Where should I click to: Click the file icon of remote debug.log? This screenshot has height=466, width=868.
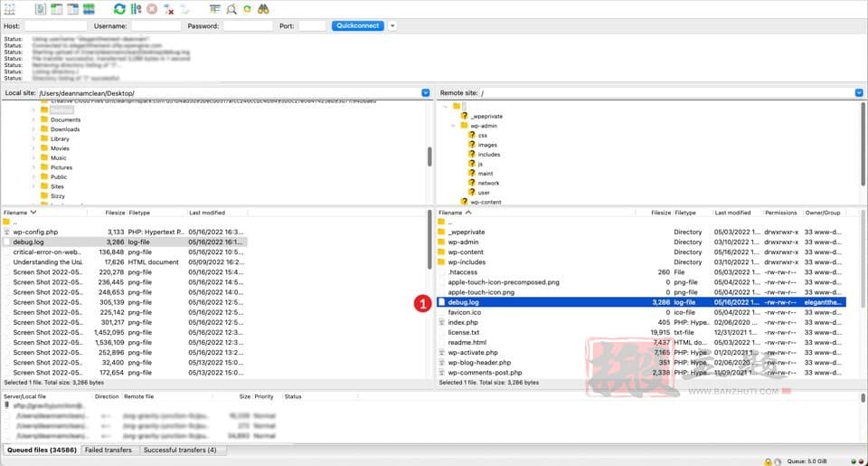click(441, 302)
